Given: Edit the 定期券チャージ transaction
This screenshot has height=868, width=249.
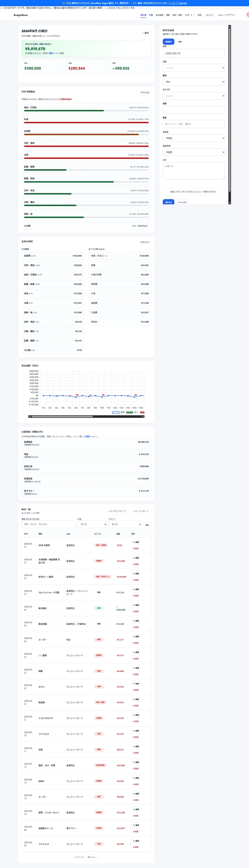Looking at the screenshot, I should pos(136,825).
